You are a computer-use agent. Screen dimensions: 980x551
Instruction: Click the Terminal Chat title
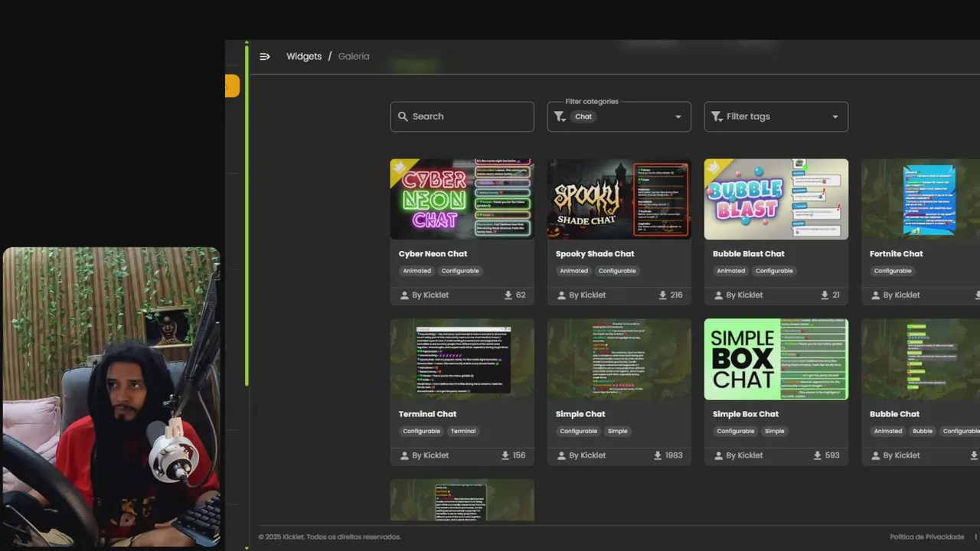click(x=427, y=414)
